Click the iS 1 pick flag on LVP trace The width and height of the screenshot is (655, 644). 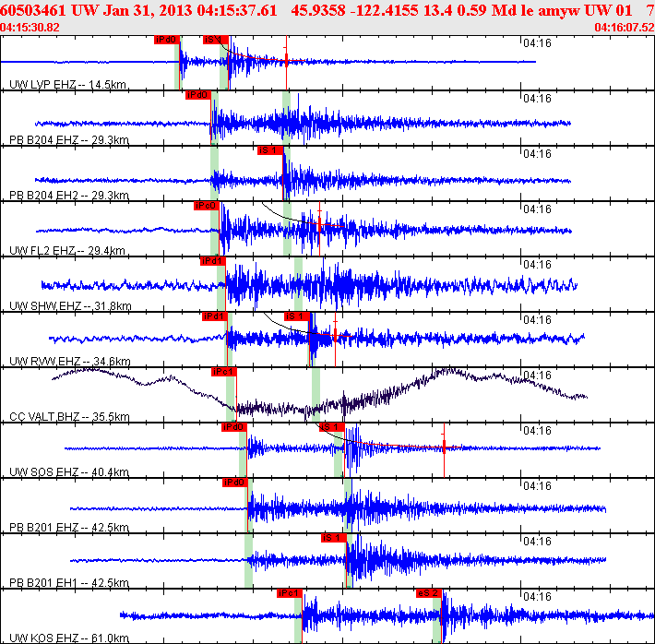coord(216,40)
